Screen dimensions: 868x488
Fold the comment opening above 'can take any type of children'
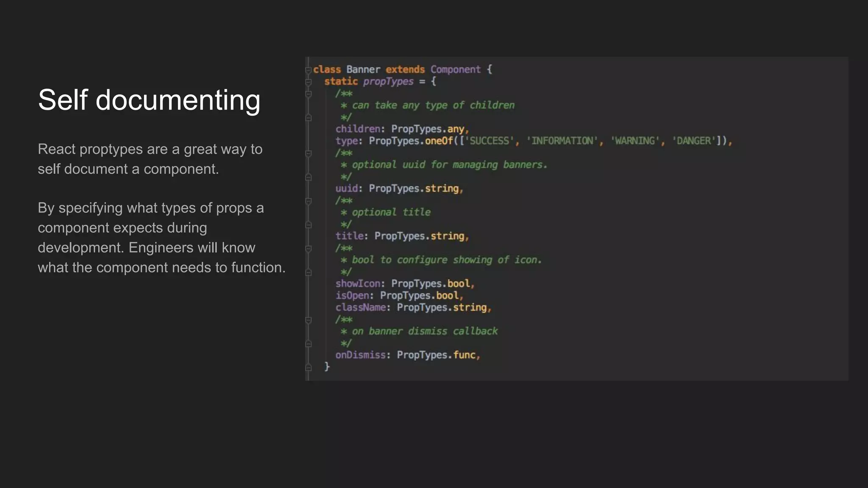(x=309, y=94)
